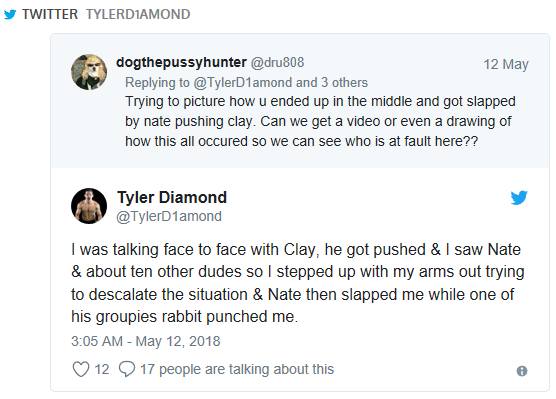This screenshot has height=399, width=556.
Task: Visit the @TylerD1amond handle under name
Action: 169,216
